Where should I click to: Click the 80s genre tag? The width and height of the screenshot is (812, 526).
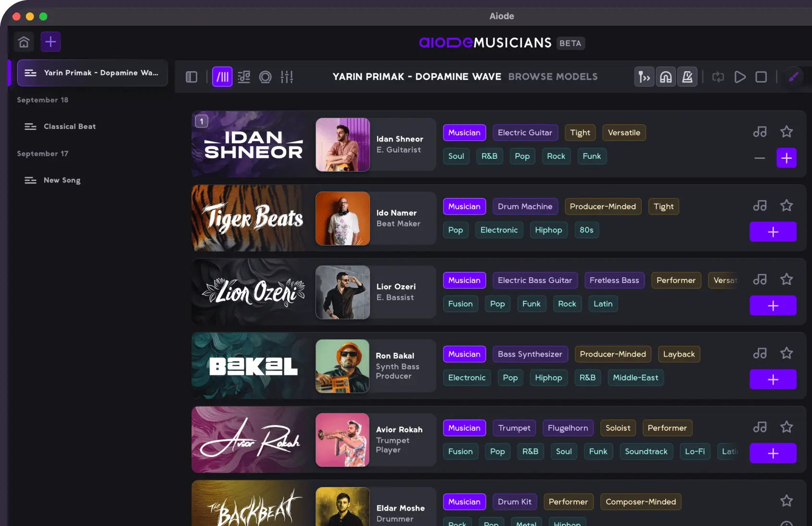586,230
